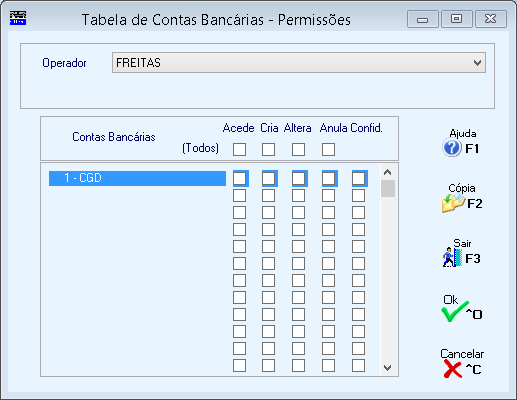Enable Acede checkbox for 1 - CGD
The image size is (517, 400).
click(240, 179)
